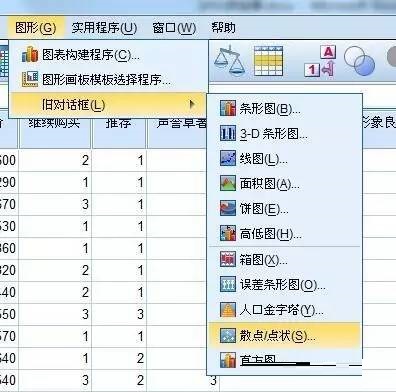Viewport: 396px width, 392px height.
Task: Select 散点/点状(S)... from submenu
Action: [x=284, y=336]
